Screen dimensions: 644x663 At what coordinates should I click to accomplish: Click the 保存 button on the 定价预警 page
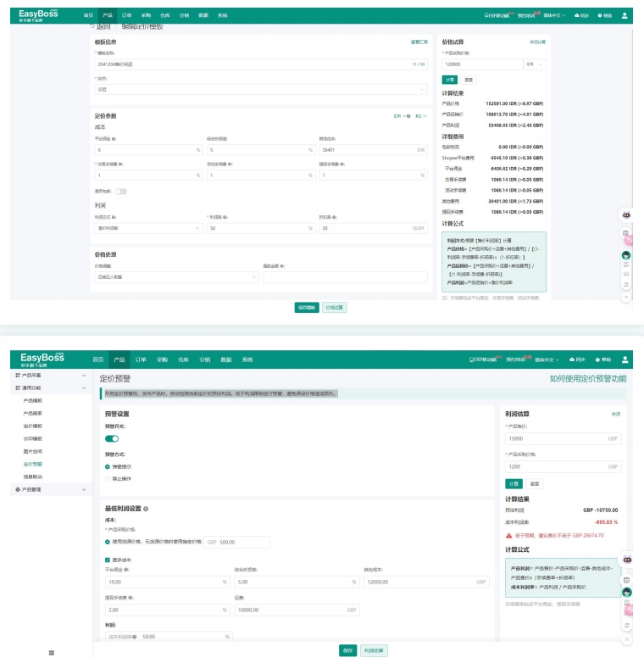click(347, 651)
